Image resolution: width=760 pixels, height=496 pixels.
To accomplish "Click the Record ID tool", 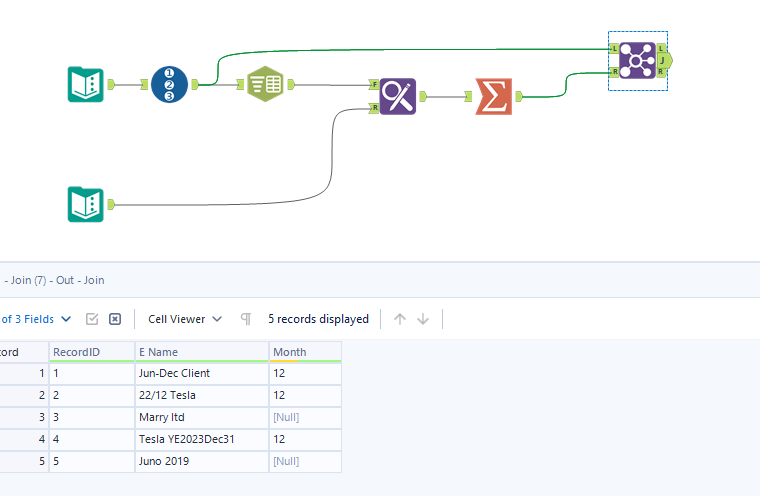I will click(x=169, y=84).
